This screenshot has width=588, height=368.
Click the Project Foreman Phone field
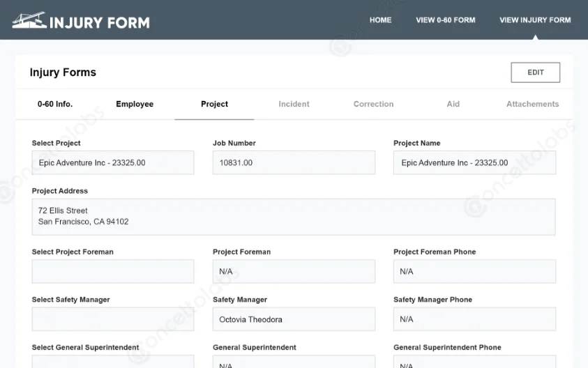474,271
